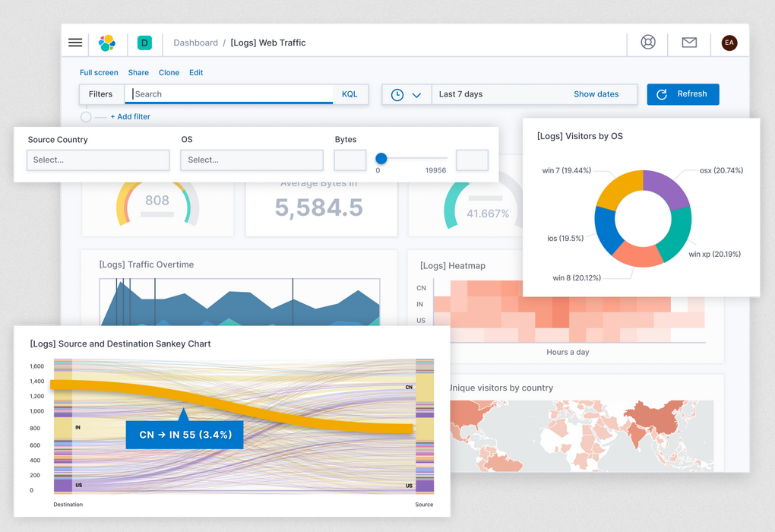The width and height of the screenshot is (775, 532).
Task: Open the help lifebuoy icon
Action: pos(648,43)
